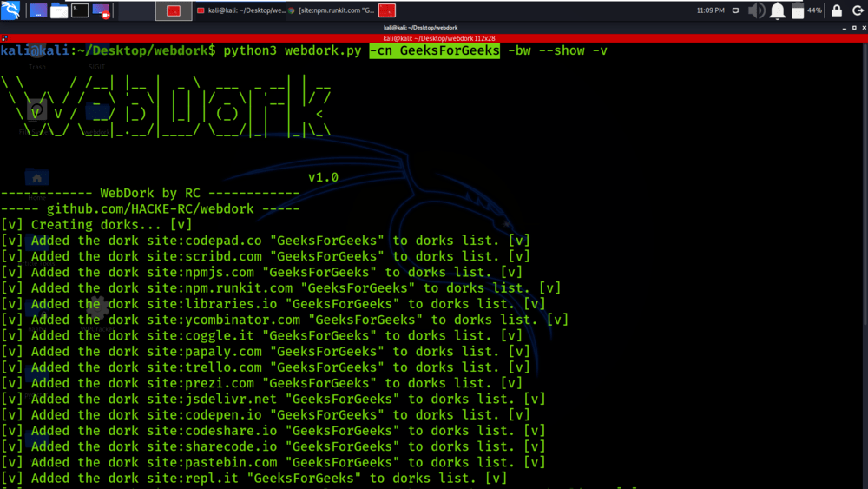The width and height of the screenshot is (868, 489).
Task: Click the volume speaker tray icon
Action: [756, 10]
